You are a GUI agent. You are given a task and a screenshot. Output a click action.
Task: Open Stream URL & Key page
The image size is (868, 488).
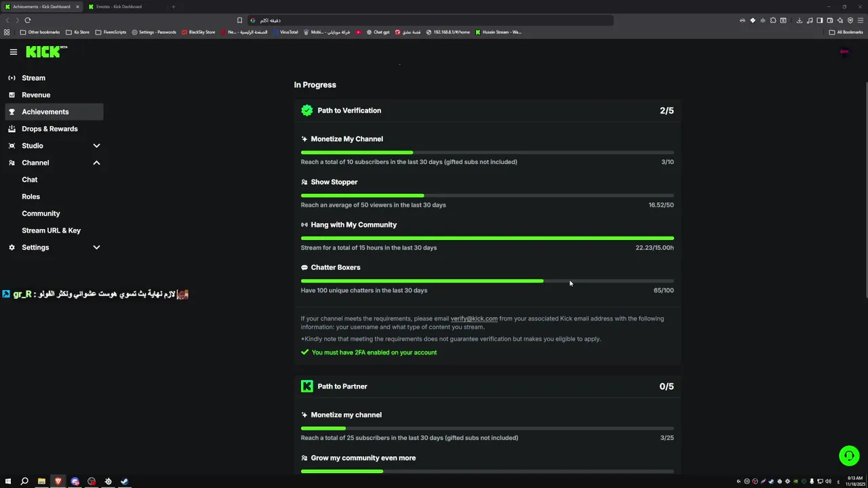point(51,230)
